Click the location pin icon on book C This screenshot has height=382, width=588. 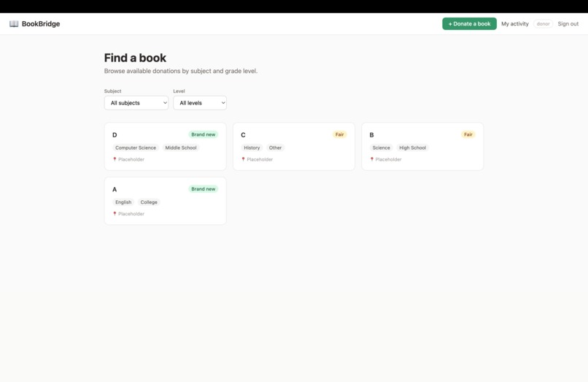point(243,159)
